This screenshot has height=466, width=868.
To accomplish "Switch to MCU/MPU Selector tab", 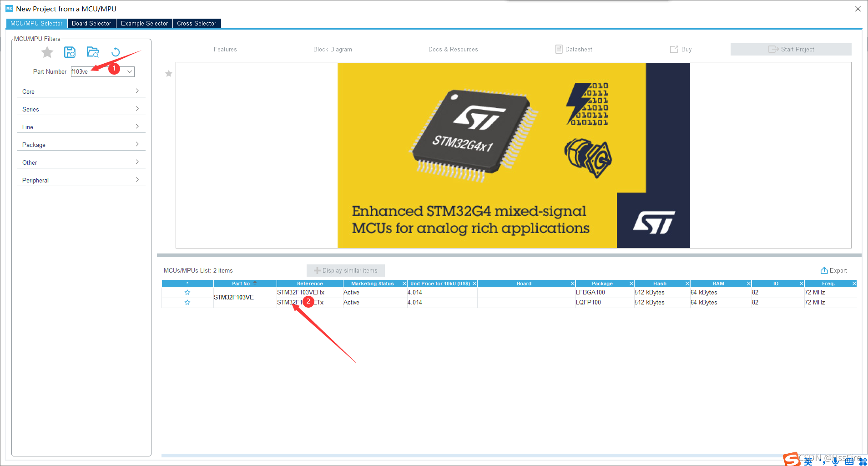I will click(36, 23).
